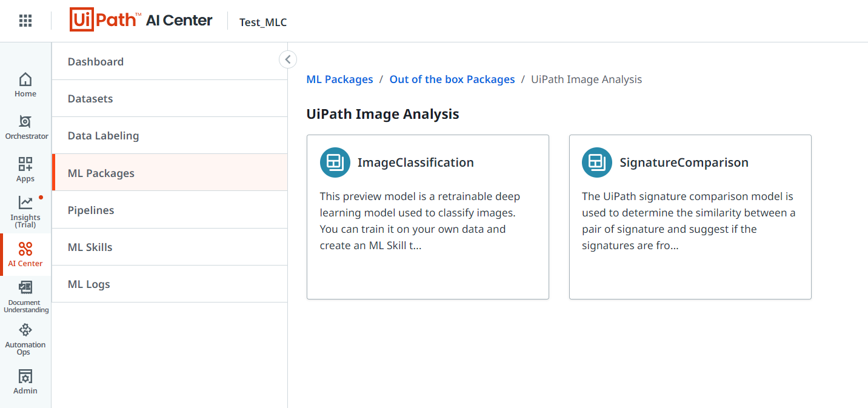868x408 pixels.
Task: Open the Datasets menu item
Action: pyautogui.click(x=90, y=99)
